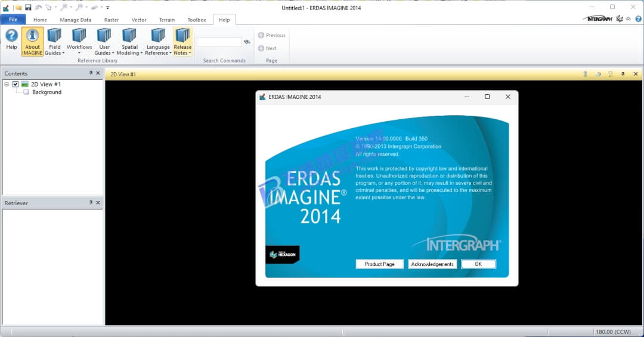Close the 2D View #1 window
The height and width of the screenshot is (337, 644).
[x=636, y=74]
